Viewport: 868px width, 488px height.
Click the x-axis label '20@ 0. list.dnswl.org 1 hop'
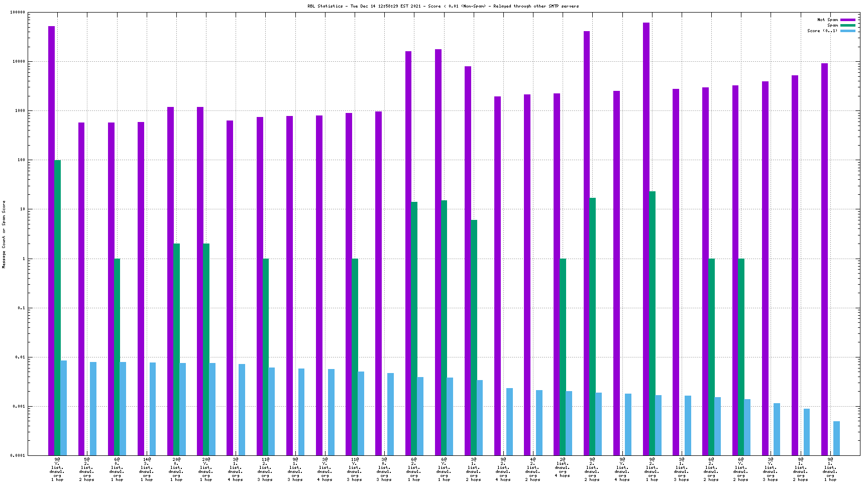point(176,469)
